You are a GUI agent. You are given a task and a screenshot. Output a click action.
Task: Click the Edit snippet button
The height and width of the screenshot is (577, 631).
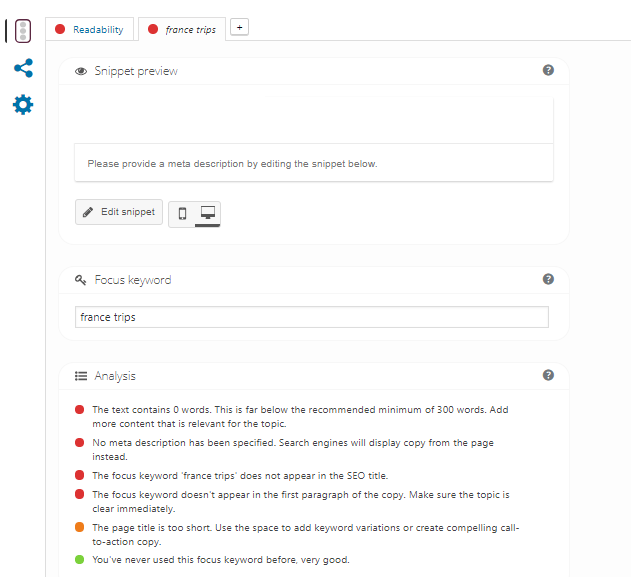pyautogui.click(x=119, y=212)
